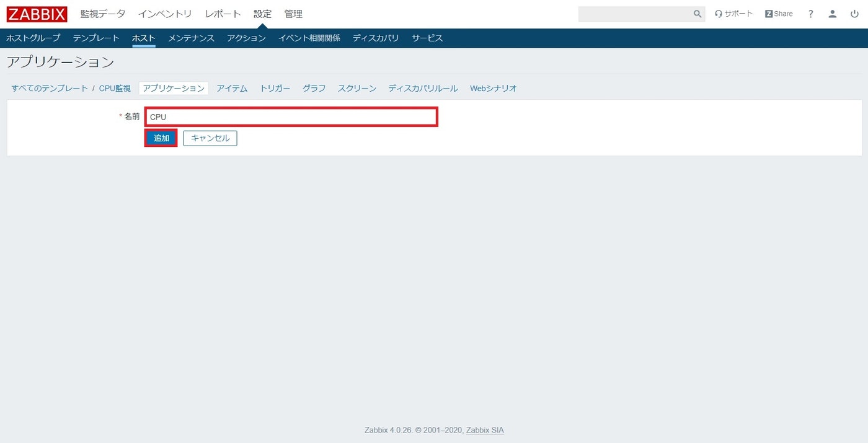Open the question mark help icon
This screenshot has width=868, height=443.
[810, 14]
